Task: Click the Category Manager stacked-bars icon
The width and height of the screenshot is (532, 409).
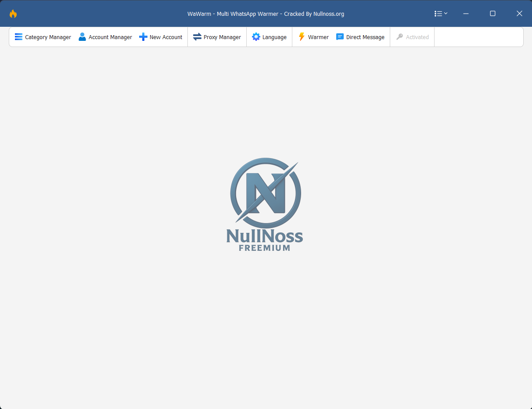Action: 18,37
